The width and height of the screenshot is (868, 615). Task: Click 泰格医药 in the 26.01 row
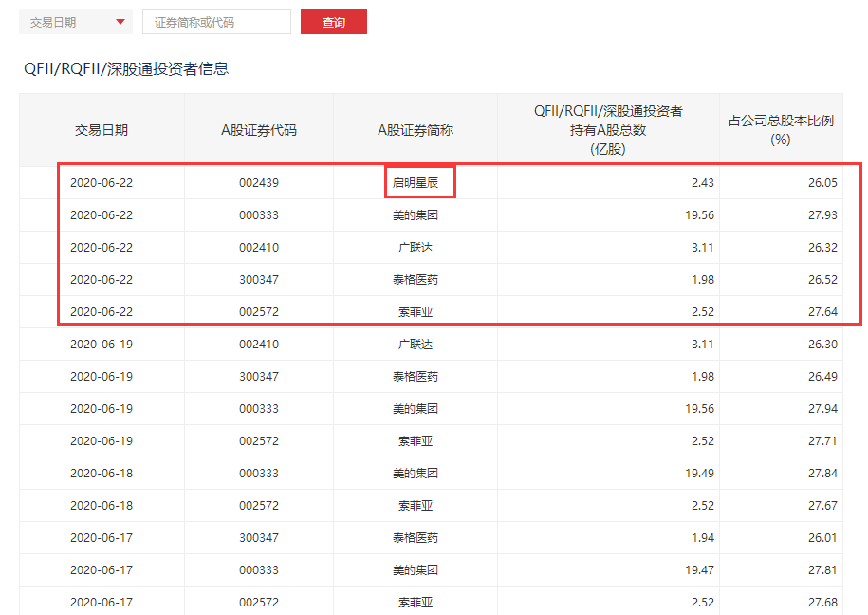coord(416,538)
